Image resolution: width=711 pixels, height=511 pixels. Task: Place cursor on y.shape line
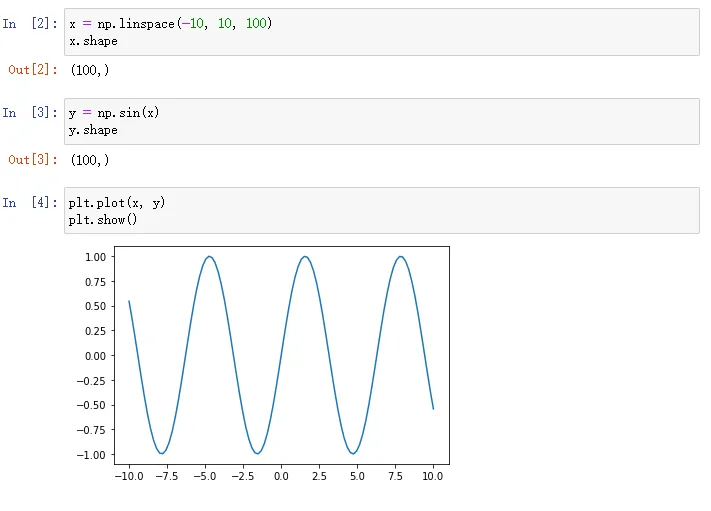tap(93, 130)
